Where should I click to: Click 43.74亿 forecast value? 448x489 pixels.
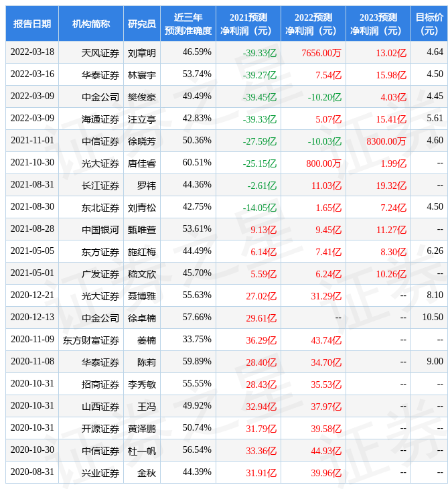click(x=326, y=340)
